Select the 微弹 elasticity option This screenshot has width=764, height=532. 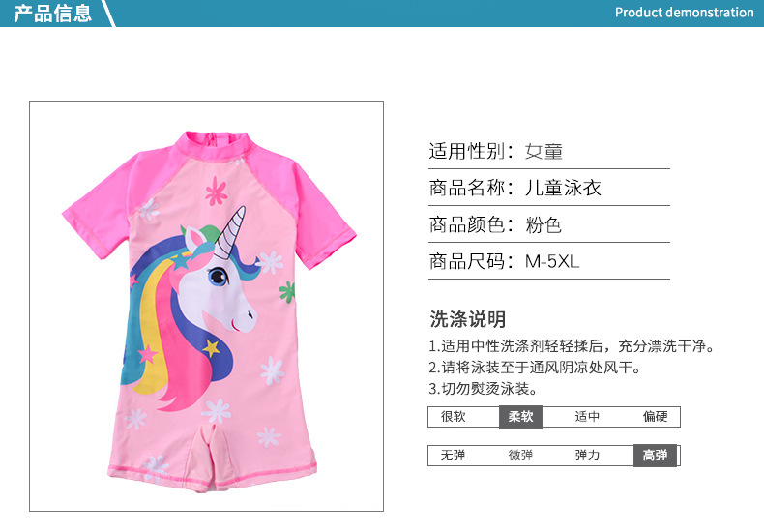click(x=520, y=455)
